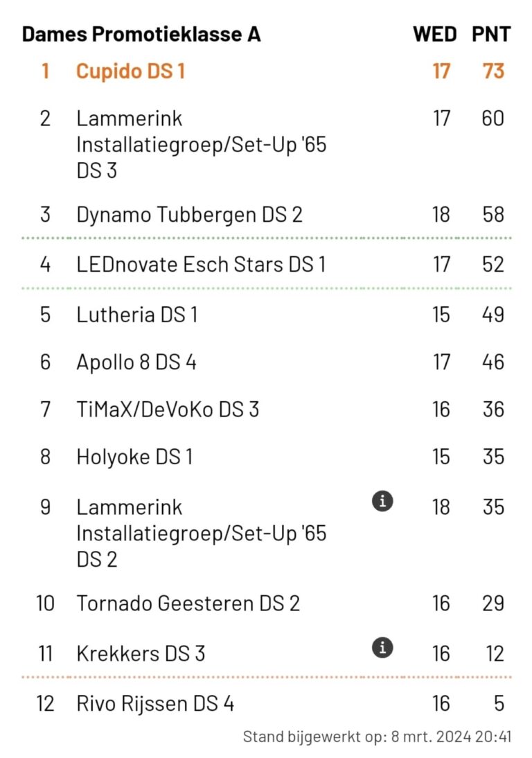Open Cupido DS 1 team link
Viewport: 532px width, 758px height.
[131, 71]
